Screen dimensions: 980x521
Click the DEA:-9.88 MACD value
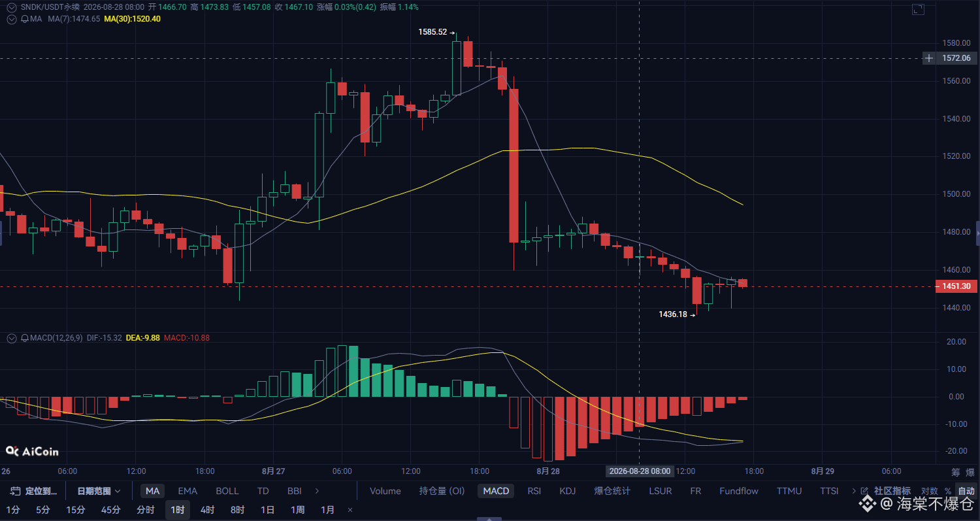pos(143,338)
